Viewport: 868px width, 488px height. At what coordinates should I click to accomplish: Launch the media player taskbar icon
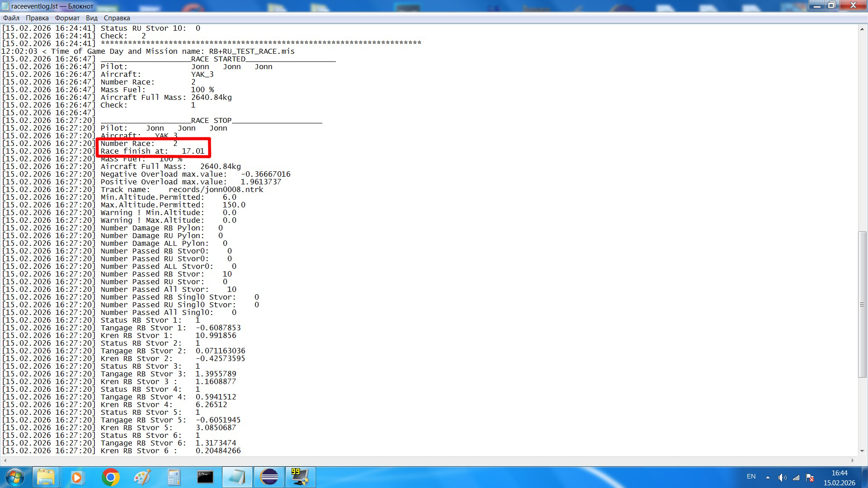coord(77,477)
